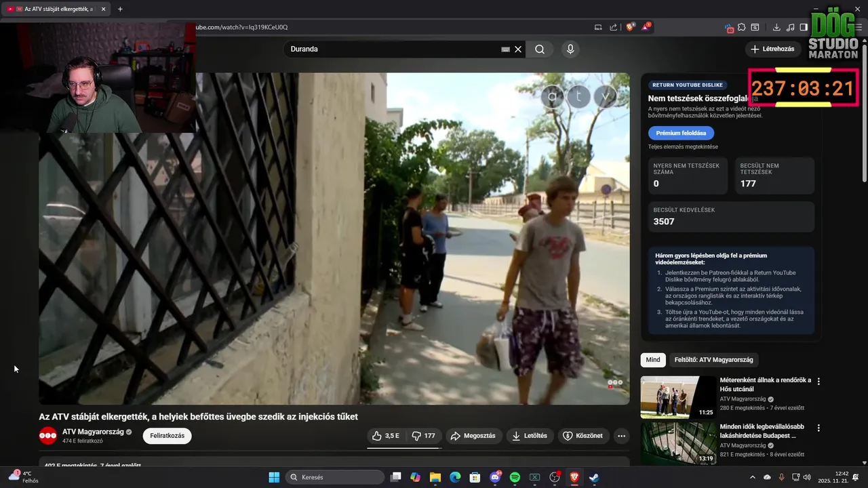Click the estimated dislikes value 177
Image resolution: width=868 pixels, height=488 pixels.
pos(748,184)
